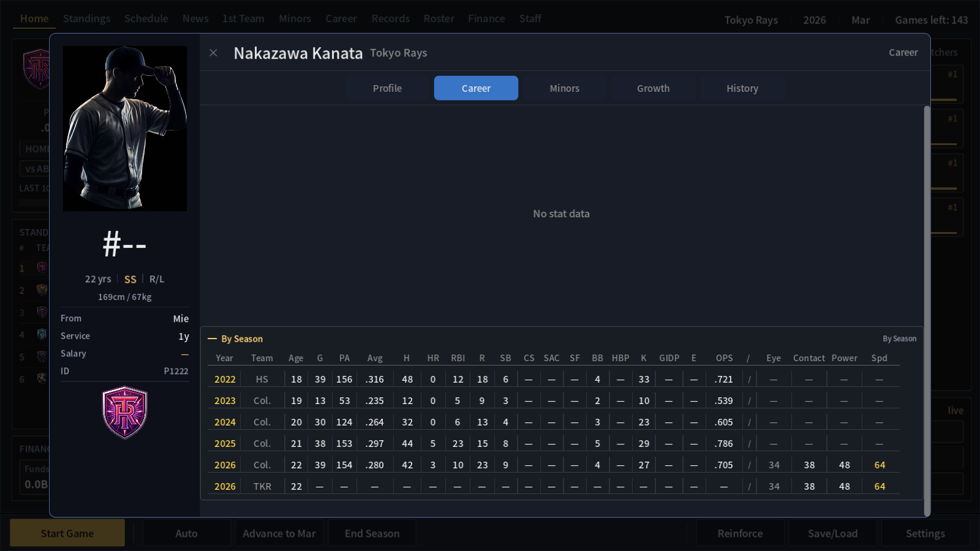
Task: Sort the table by OPS column
Action: 724,358
